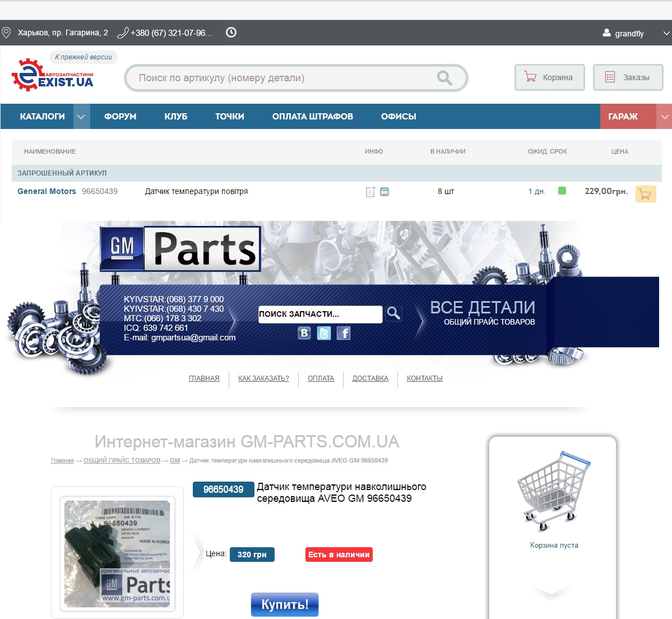The width and height of the screenshot is (672, 619).
Task: Open the EXIST.UA logo home link
Action: (x=52, y=75)
